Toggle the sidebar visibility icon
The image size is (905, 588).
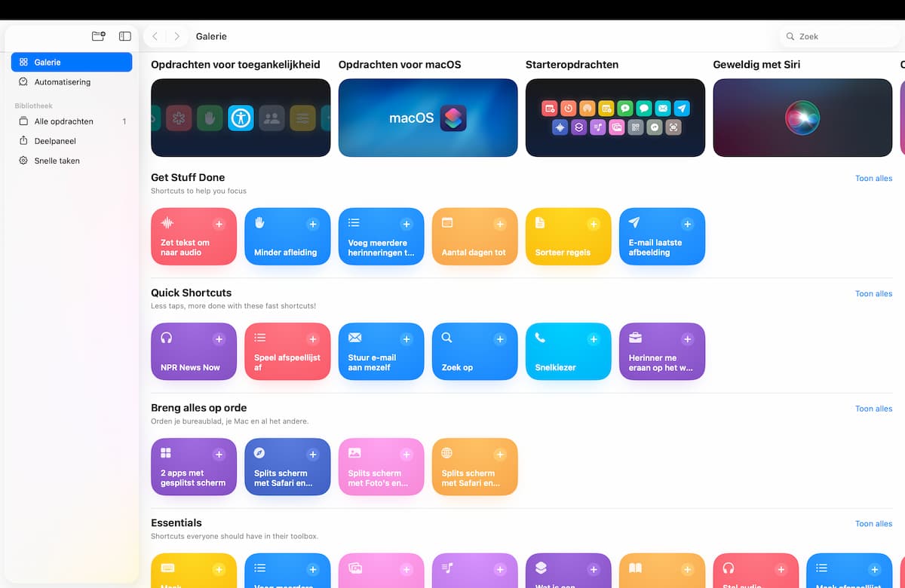pyautogui.click(x=125, y=36)
